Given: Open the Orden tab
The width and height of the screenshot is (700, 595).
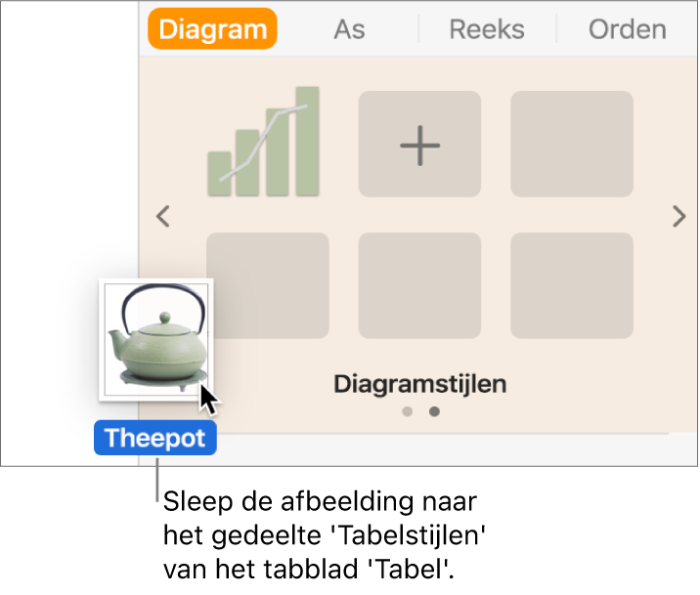Looking at the screenshot, I should (x=627, y=29).
